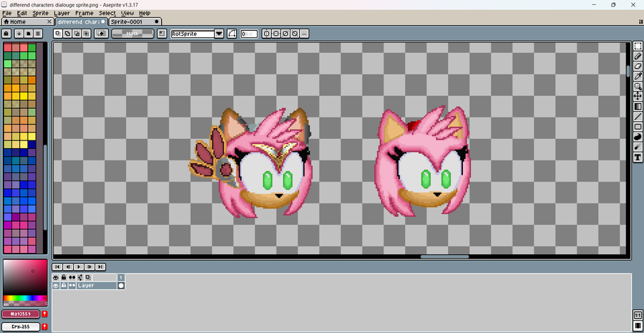
Task: Click the foreground color warning icon
Action: [x=45, y=314]
